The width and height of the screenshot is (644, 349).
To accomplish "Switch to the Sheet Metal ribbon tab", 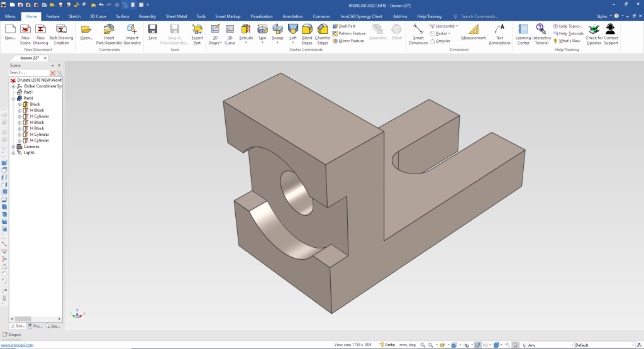I will pos(176,16).
